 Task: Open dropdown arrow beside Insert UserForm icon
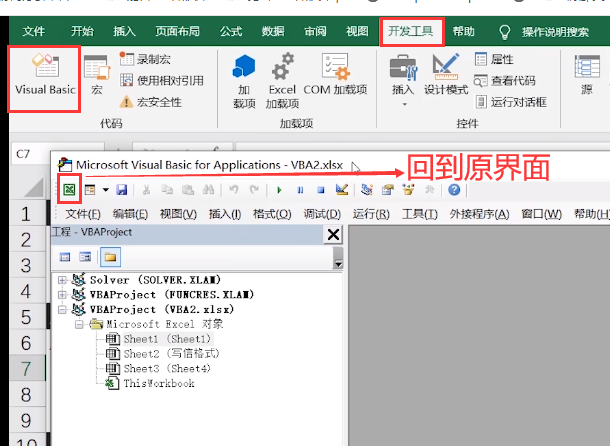(105, 190)
